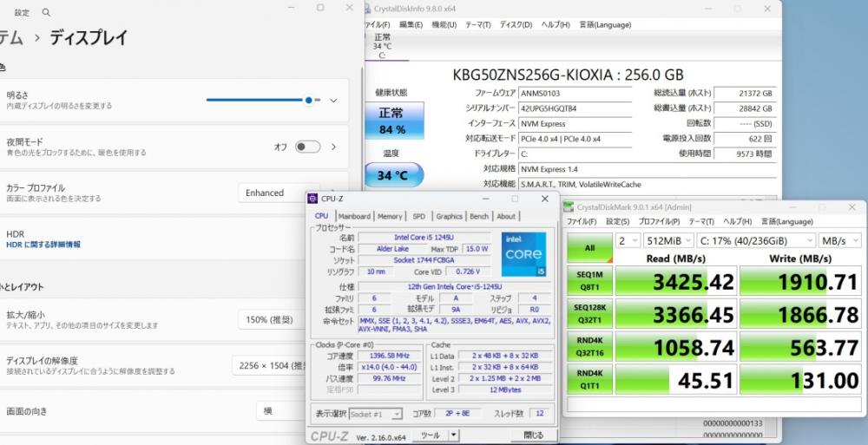868x445 pixels.
Task: Click the CrystalDiskMark title bar icon
Action: tap(569, 207)
